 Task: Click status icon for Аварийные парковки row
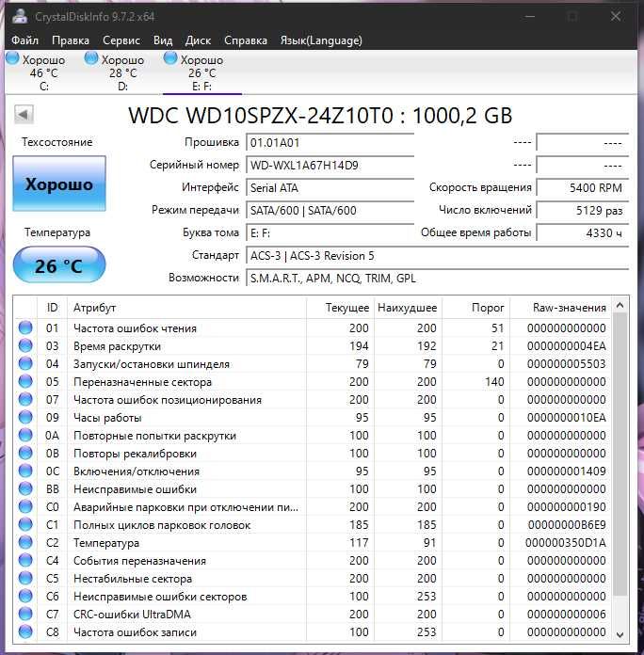tap(25, 506)
